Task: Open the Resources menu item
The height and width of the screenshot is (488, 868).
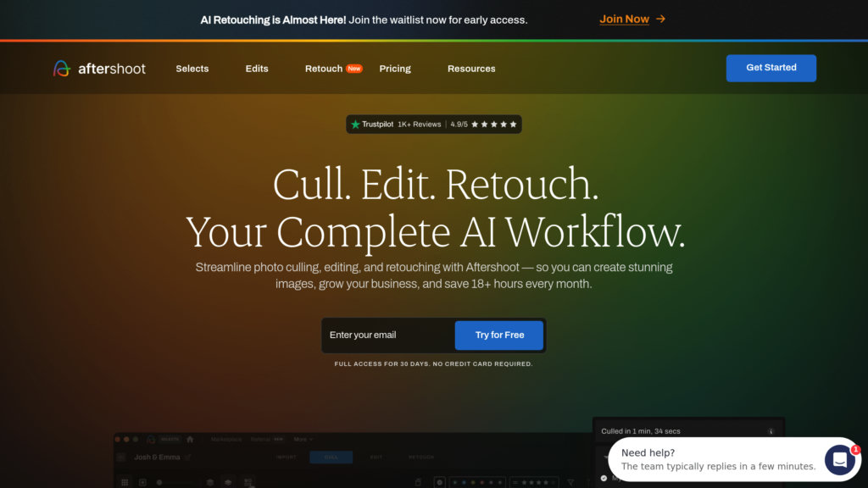Action: [x=471, y=69]
